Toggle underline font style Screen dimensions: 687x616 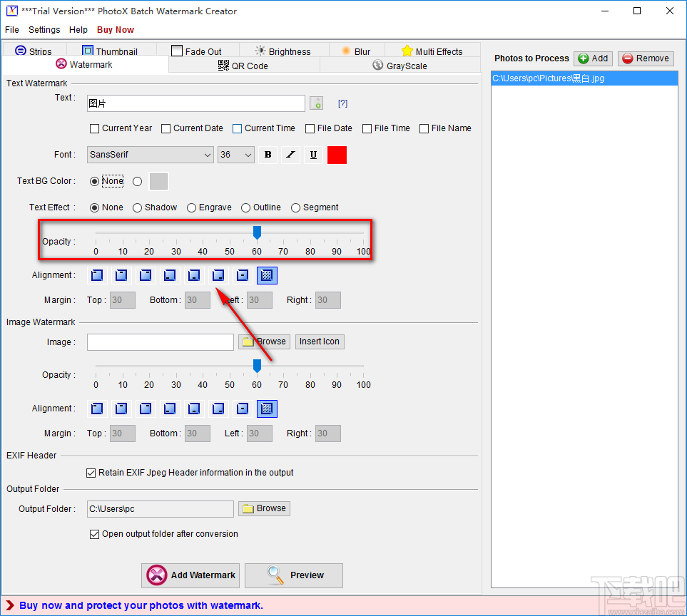click(313, 155)
